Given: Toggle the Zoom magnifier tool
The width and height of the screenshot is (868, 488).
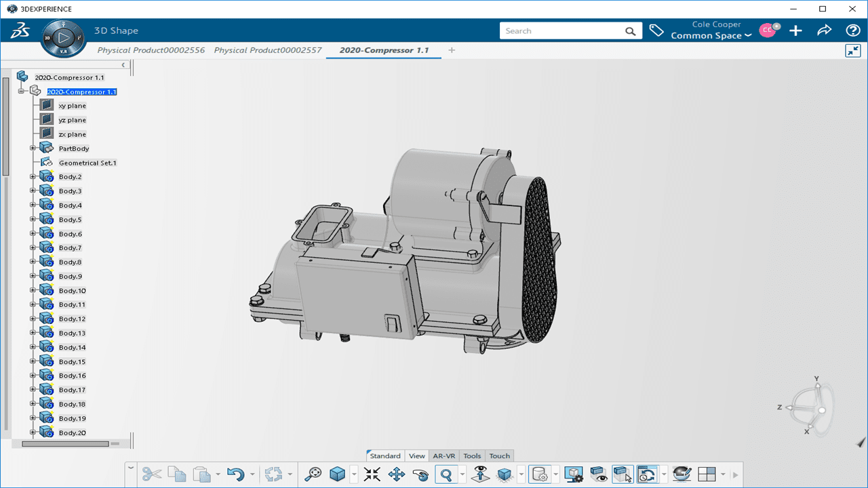Looking at the screenshot, I should coord(446,474).
